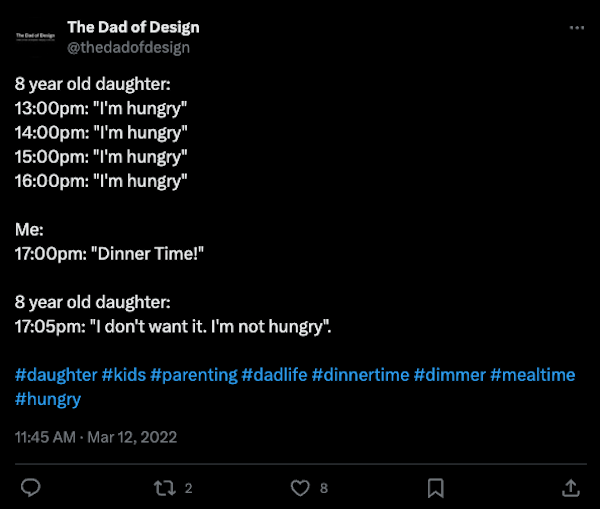The height and width of the screenshot is (509, 600).
Task: Visit the @thedadofdesign handle
Action: 128,47
